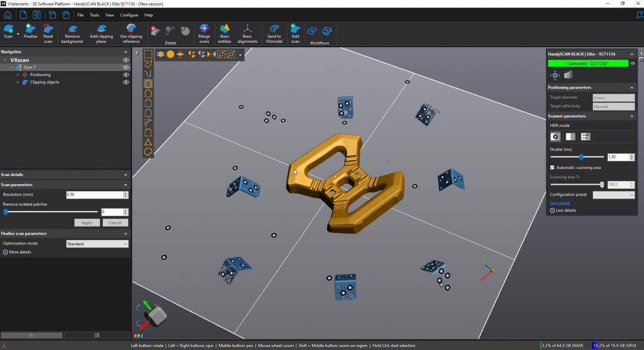Screen dimensions: 644x350
Task: Click the Apply button
Action: click(x=87, y=222)
